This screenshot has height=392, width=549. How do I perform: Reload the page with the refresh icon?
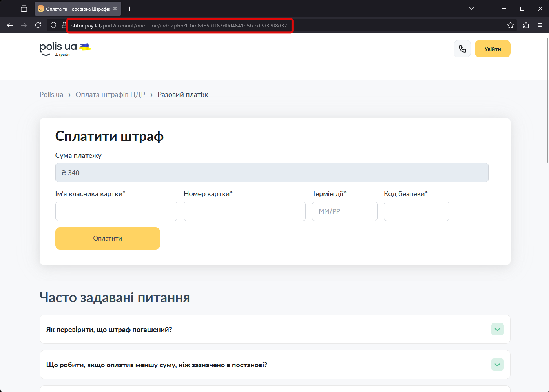tap(38, 25)
